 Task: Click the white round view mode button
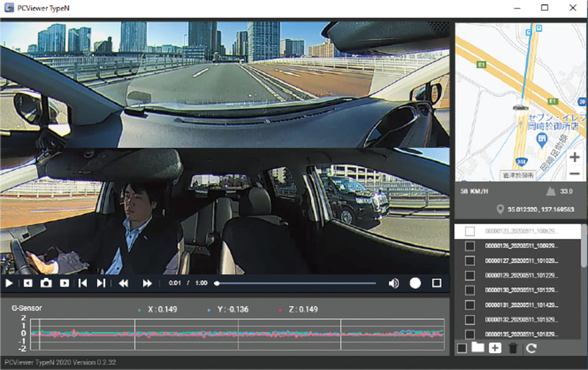pos(415,283)
